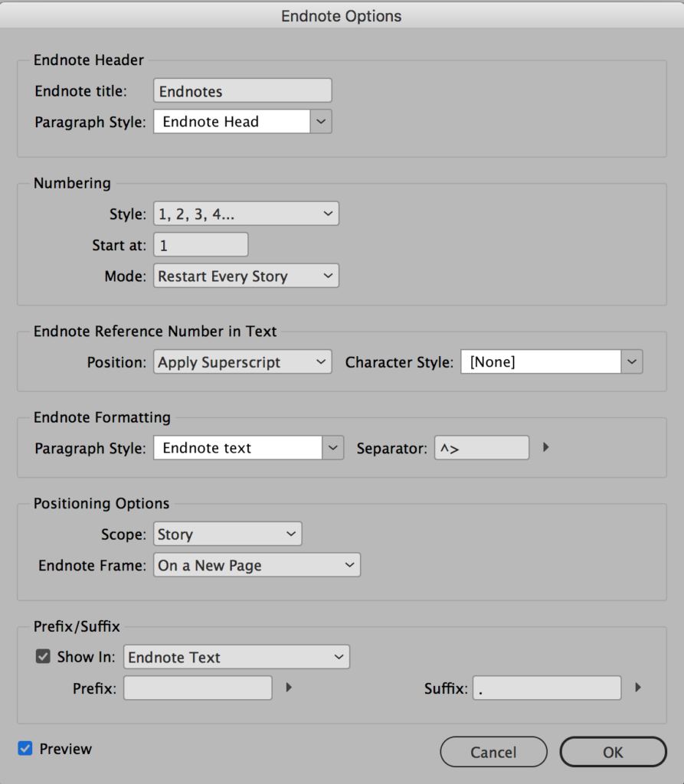Click inside the empty Prefix field

click(x=198, y=688)
